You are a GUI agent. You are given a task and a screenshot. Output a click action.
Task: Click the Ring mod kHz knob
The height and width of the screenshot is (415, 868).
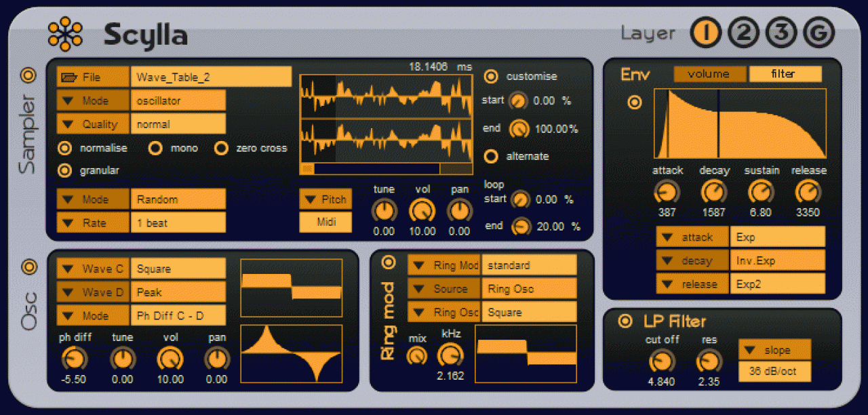click(x=450, y=354)
